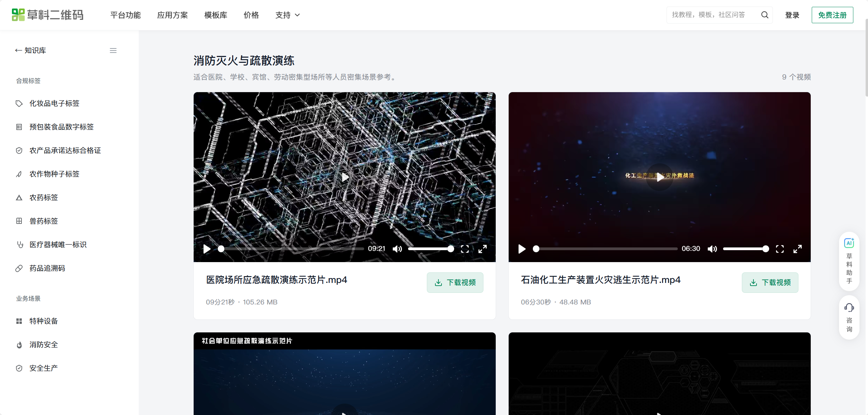Click the triangle icon beside 农药标签
868x415 pixels.
[19, 198]
